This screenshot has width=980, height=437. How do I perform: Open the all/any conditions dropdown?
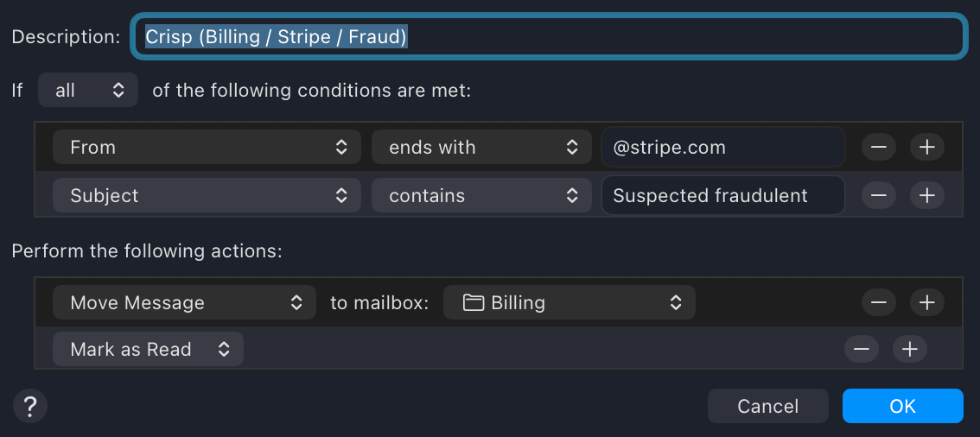pos(88,90)
